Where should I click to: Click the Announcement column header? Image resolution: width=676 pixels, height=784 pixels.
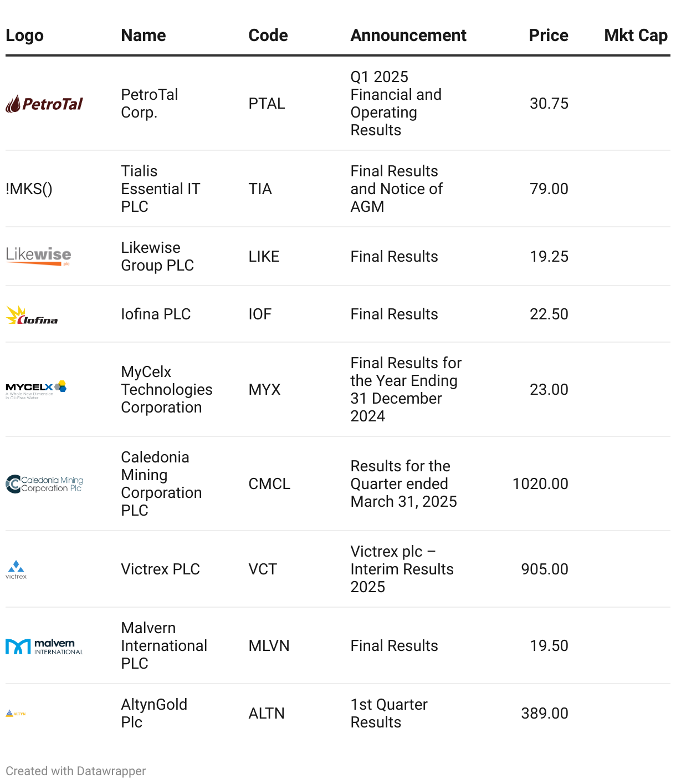pyautogui.click(x=408, y=35)
